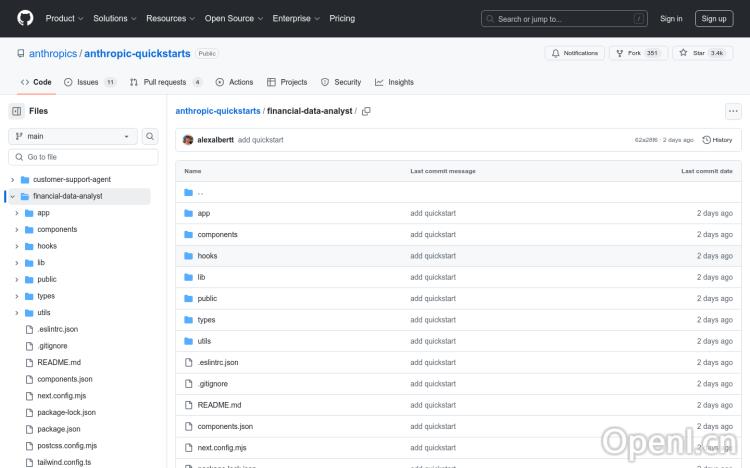The width and height of the screenshot is (750, 468).
Task: Collapse the financial-data-analyst tree folder
Action: click(12, 196)
